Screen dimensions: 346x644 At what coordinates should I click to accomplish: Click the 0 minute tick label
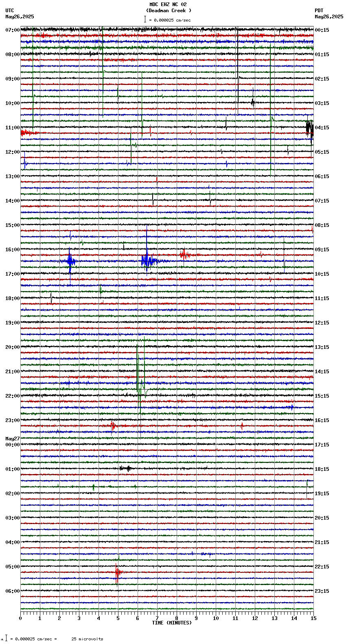point(20,618)
